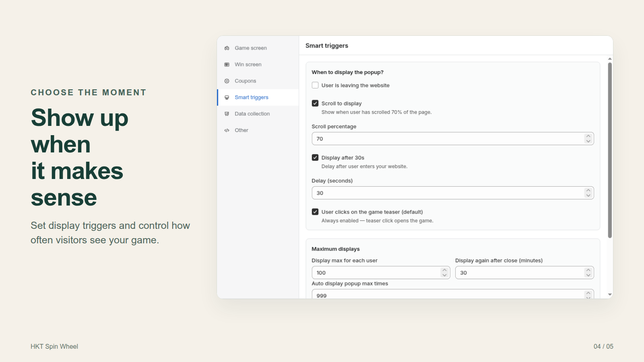Image resolution: width=644 pixels, height=362 pixels.
Task: Click the Game screen gamepad icon
Action: (x=227, y=48)
